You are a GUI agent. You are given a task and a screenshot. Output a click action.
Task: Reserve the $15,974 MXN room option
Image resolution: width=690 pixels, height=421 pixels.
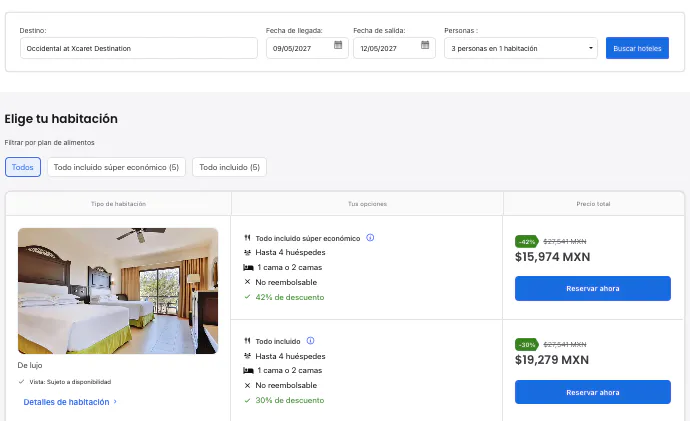(x=593, y=289)
